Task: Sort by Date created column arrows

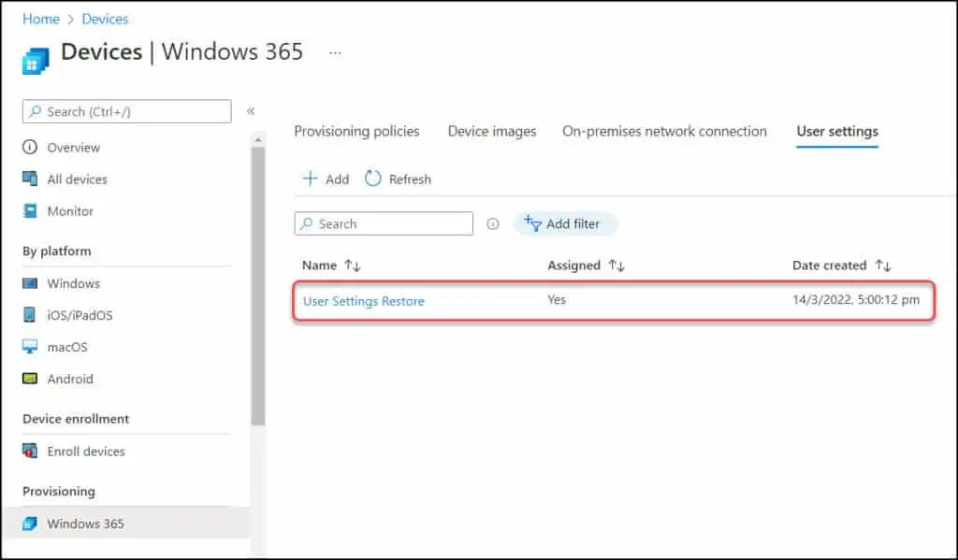Action: coord(883,266)
